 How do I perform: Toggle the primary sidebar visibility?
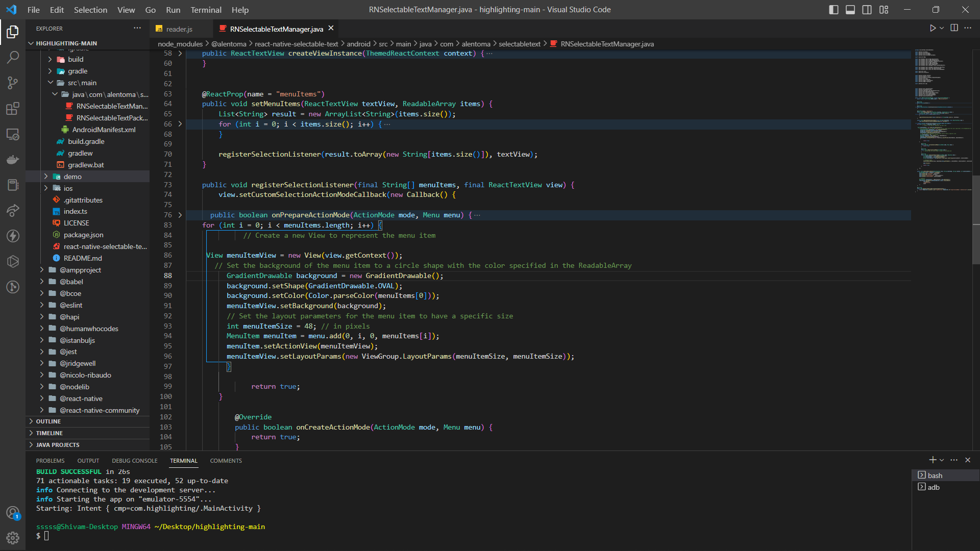pos(834,9)
